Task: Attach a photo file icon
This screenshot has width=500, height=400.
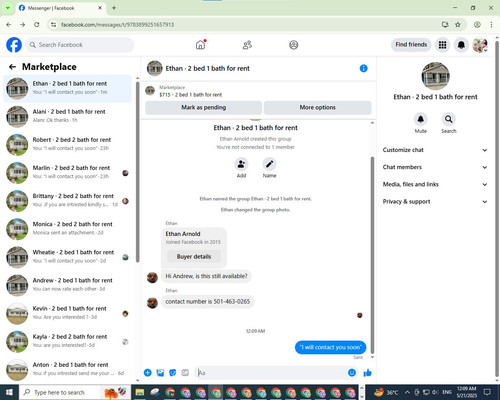Action: click(160, 373)
